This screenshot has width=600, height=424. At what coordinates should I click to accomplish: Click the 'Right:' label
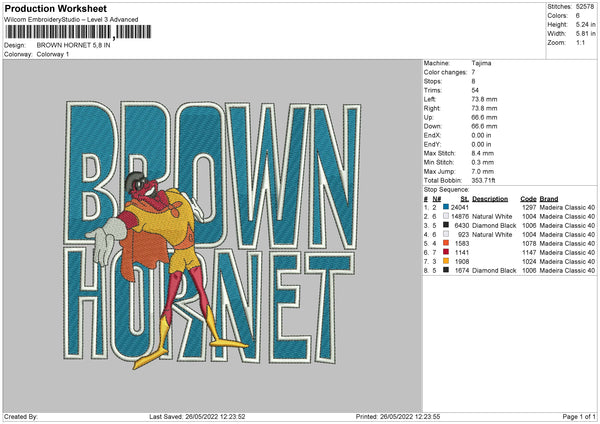[x=432, y=108]
